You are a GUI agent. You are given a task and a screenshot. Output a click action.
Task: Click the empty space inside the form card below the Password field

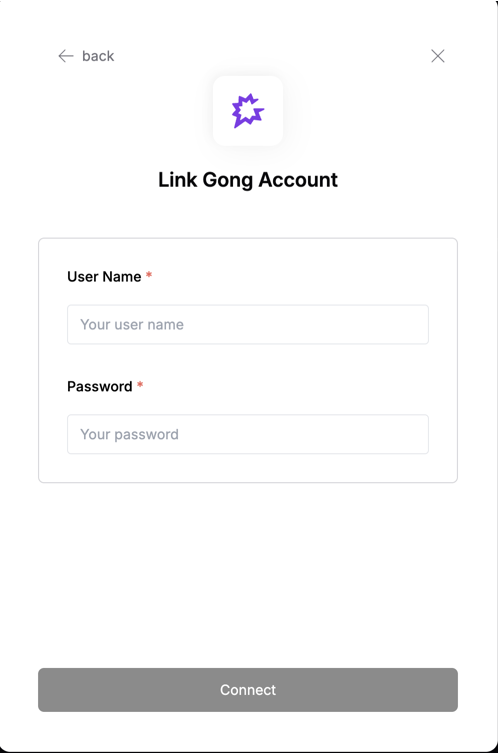248,468
